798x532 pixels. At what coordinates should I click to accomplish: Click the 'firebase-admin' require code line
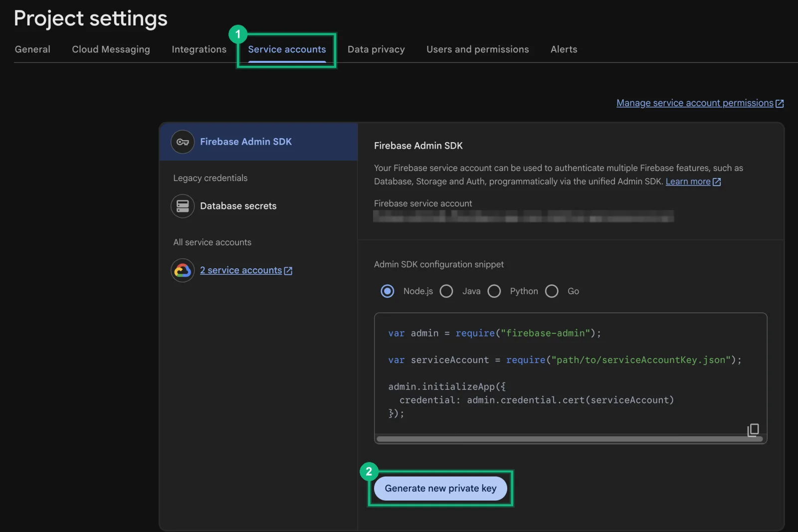495,333
